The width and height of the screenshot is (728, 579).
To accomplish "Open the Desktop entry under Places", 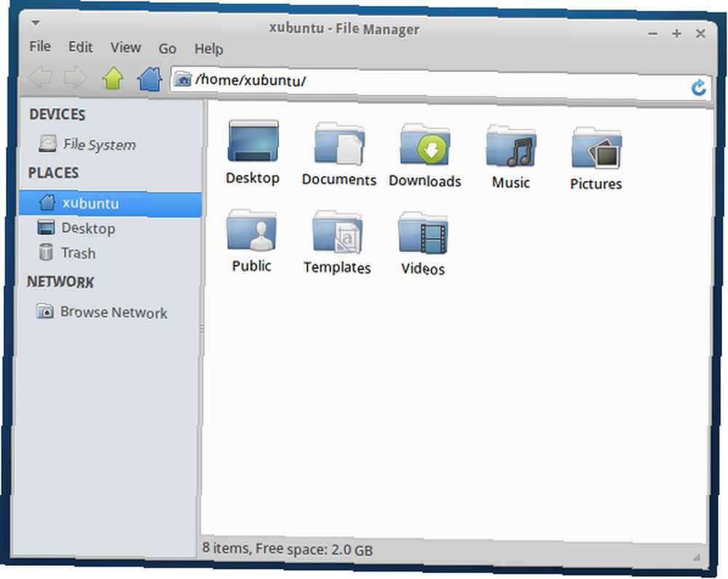I will [x=88, y=229].
